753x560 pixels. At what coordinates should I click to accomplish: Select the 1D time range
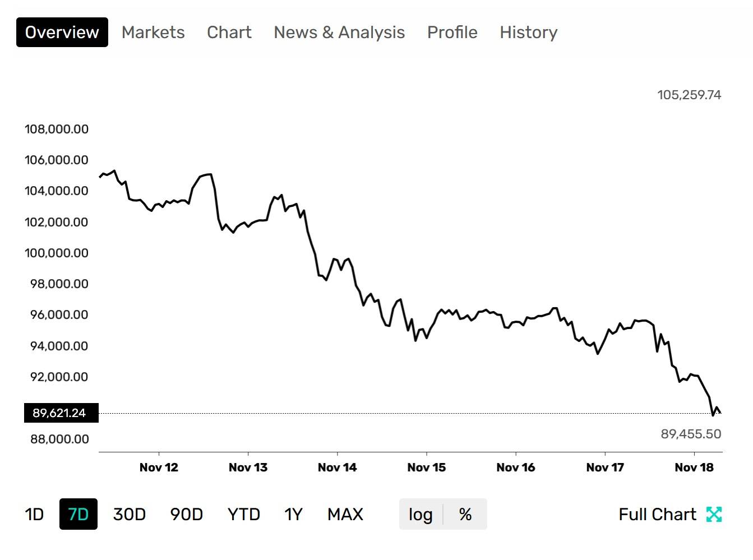click(34, 514)
